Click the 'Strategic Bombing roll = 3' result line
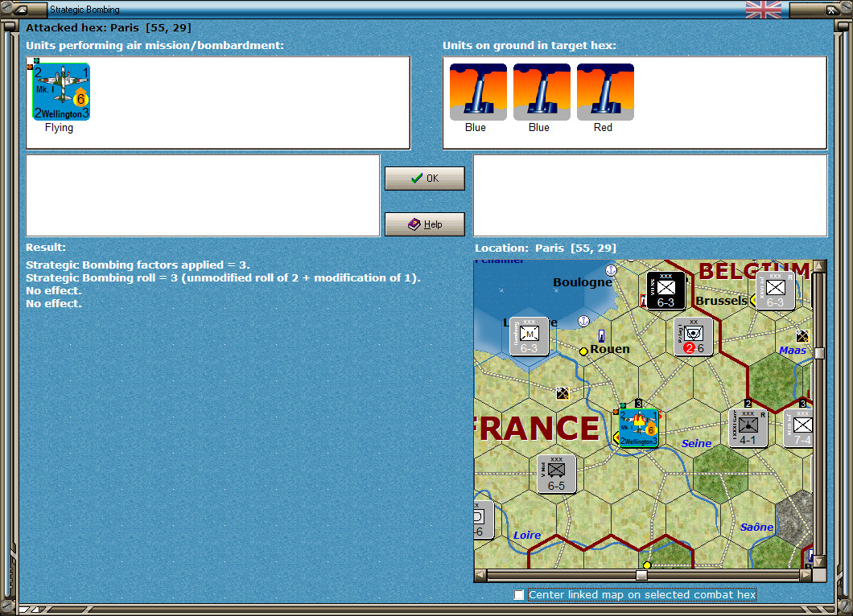This screenshot has height=616, width=853. click(223, 277)
